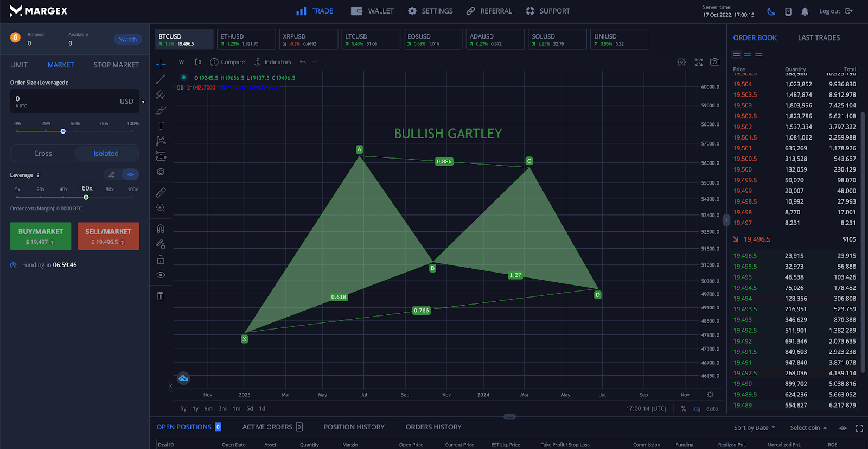Viewport: 868px width, 449px height.
Task: Open the Select coin dropdown
Action: (x=808, y=428)
